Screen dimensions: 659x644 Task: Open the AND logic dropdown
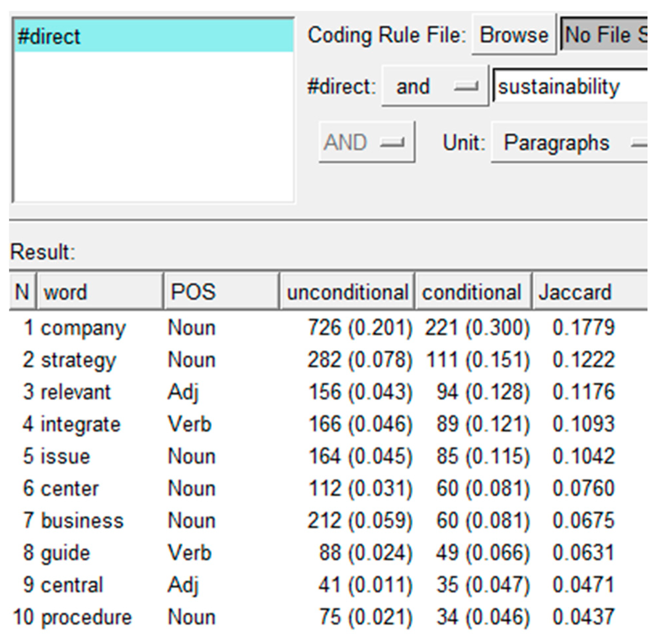point(367,142)
